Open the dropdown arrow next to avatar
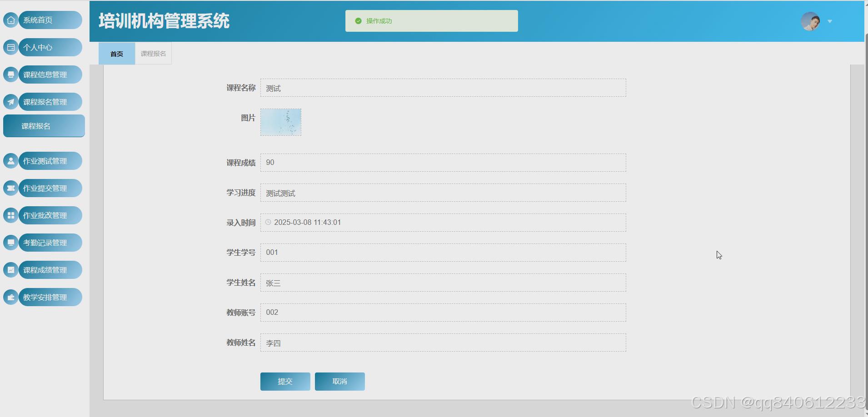The width and height of the screenshot is (868, 417). point(830,21)
